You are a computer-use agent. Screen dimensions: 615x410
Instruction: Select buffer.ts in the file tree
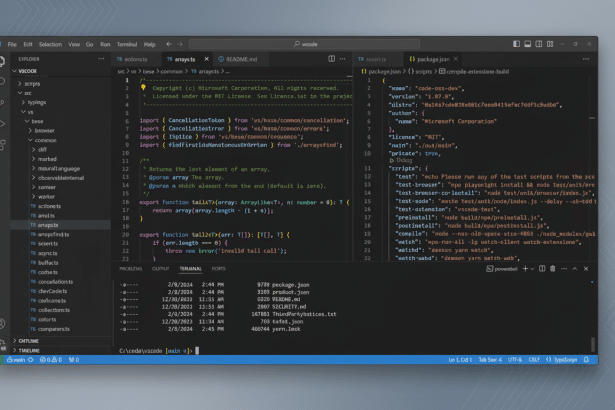(x=61, y=262)
